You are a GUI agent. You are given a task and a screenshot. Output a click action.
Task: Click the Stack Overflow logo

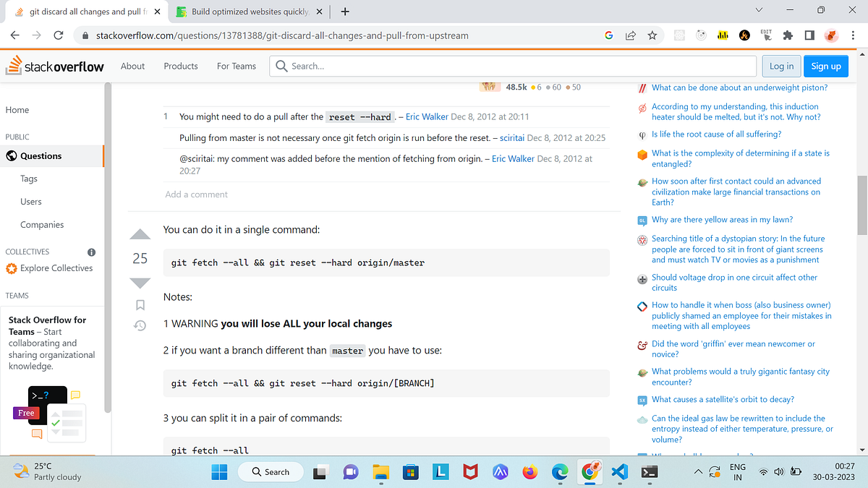54,66
